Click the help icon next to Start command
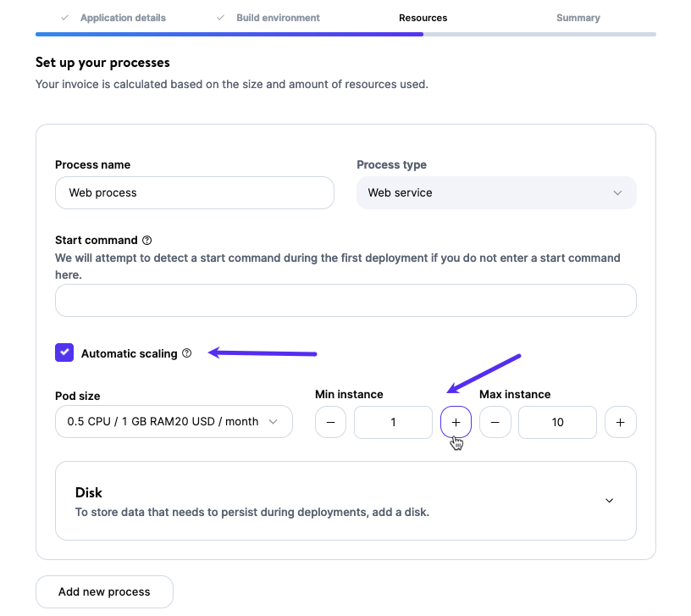 (148, 240)
